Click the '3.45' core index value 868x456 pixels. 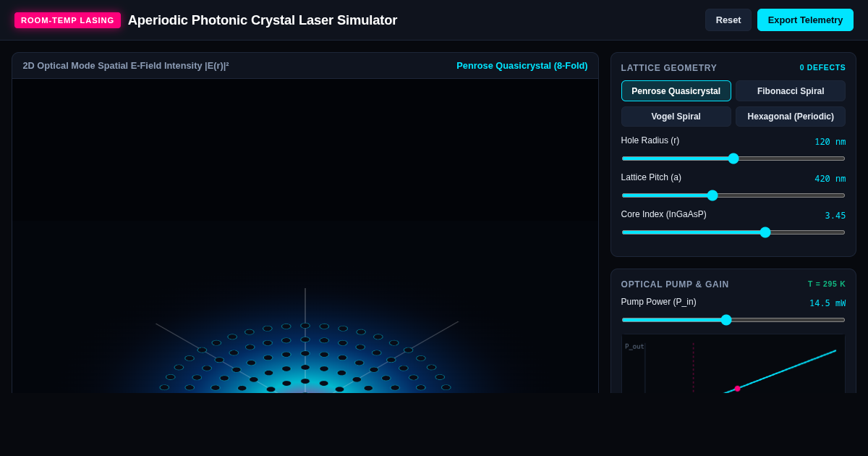click(835, 216)
